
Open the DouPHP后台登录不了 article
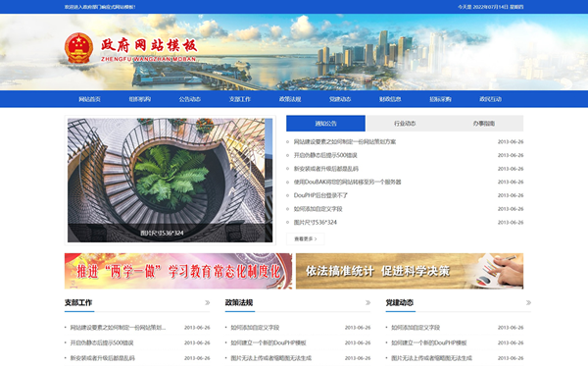point(320,195)
